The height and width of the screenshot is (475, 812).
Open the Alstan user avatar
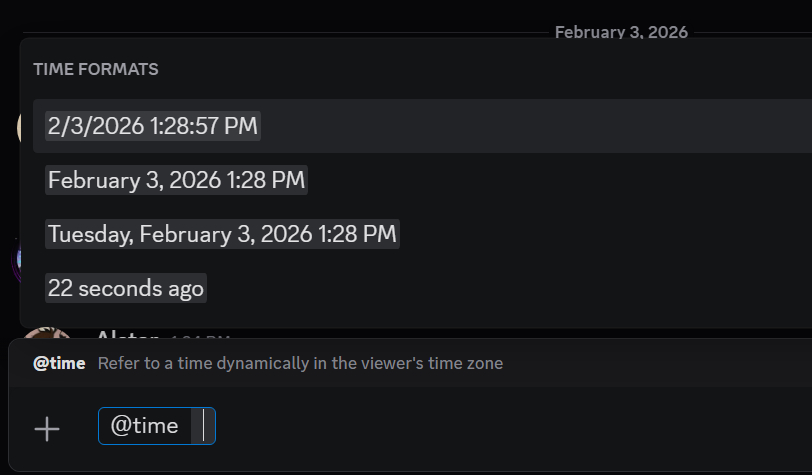(46, 335)
